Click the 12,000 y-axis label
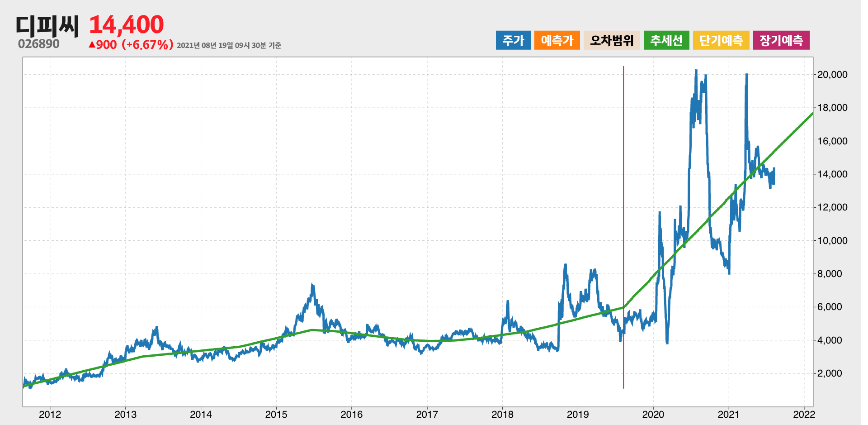Image resolution: width=868 pixels, height=425 pixels. (x=832, y=207)
